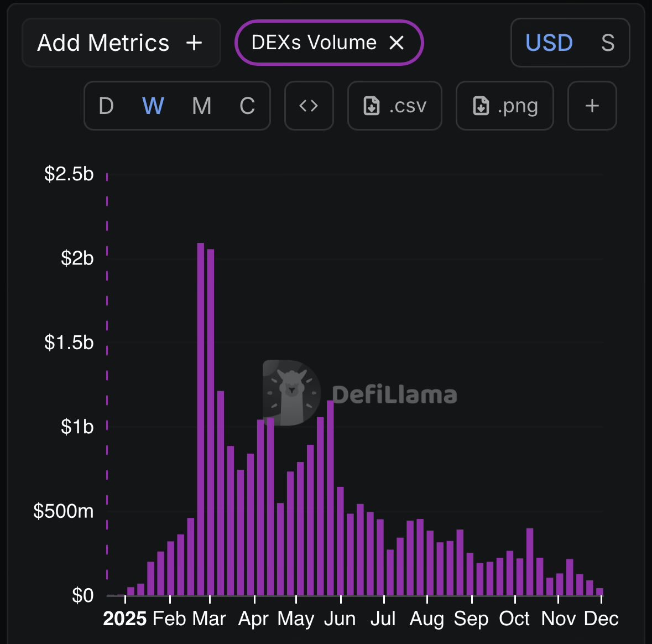Select USD currency denomination
Screen dimensions: 652x644
[x=549, y=43]
